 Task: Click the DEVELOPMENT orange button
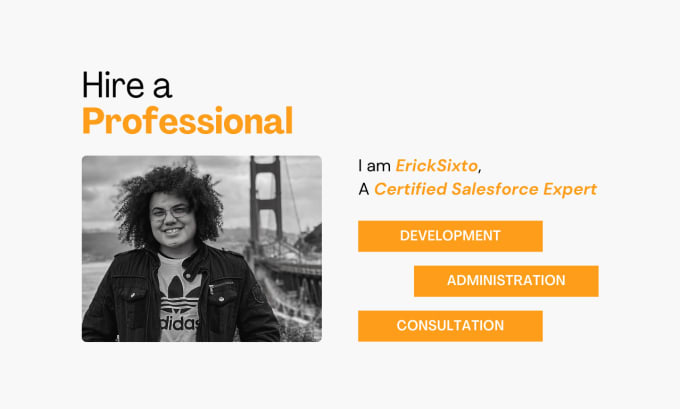pyautogui.click(x=450, y=236)
